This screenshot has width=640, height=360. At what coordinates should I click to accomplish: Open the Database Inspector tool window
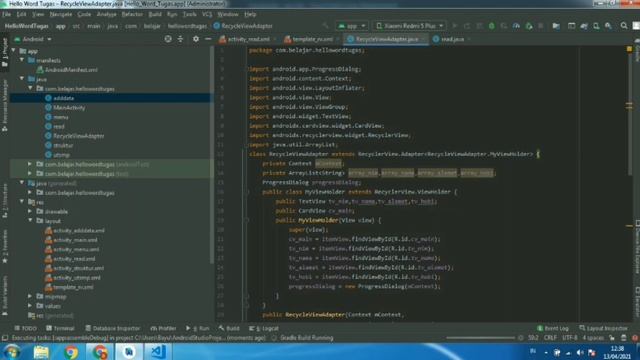click(113, 329)
